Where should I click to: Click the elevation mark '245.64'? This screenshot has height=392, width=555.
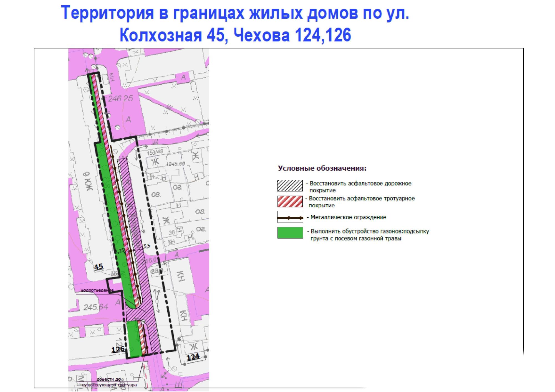[96, 307]
